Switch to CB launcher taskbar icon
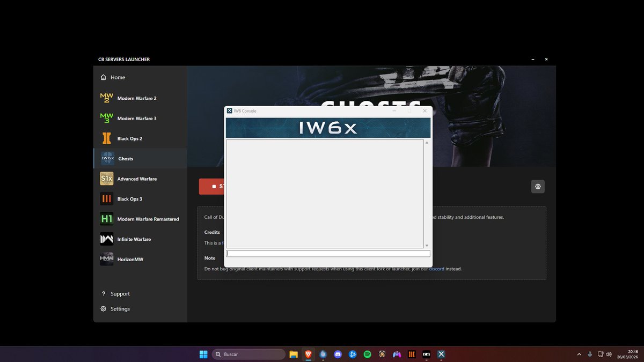644x362 pixels. coord(427,354)
